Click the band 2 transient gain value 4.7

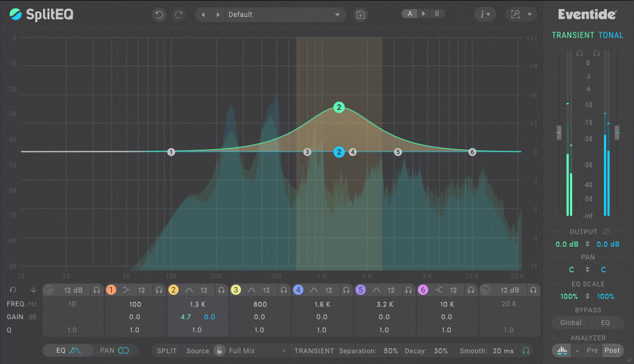[185, 317]
